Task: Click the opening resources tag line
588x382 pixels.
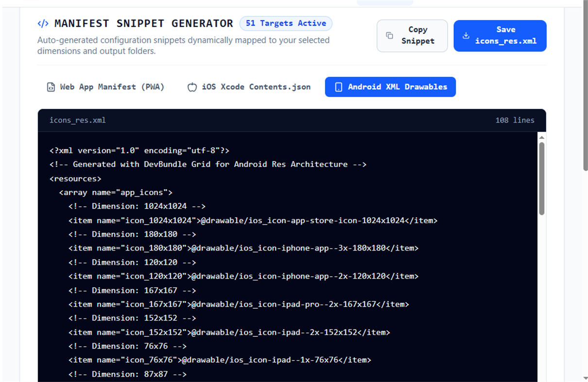Action: [x=75, y=179]
